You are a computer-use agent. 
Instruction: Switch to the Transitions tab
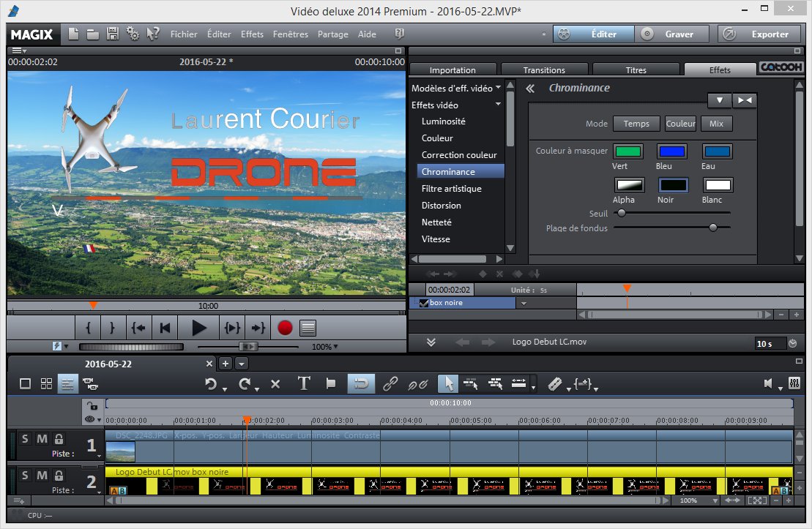pyautogui.click(x=544, y=70)
